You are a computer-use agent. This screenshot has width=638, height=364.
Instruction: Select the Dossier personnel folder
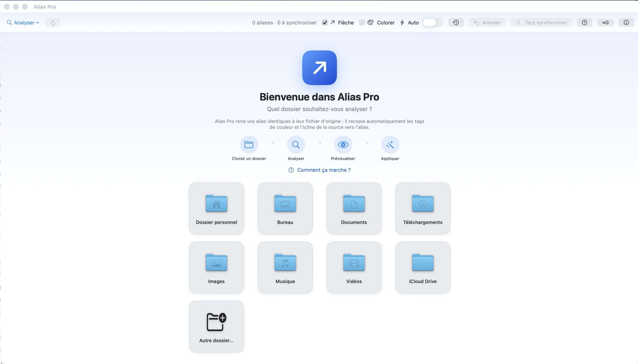pos(216,208)
